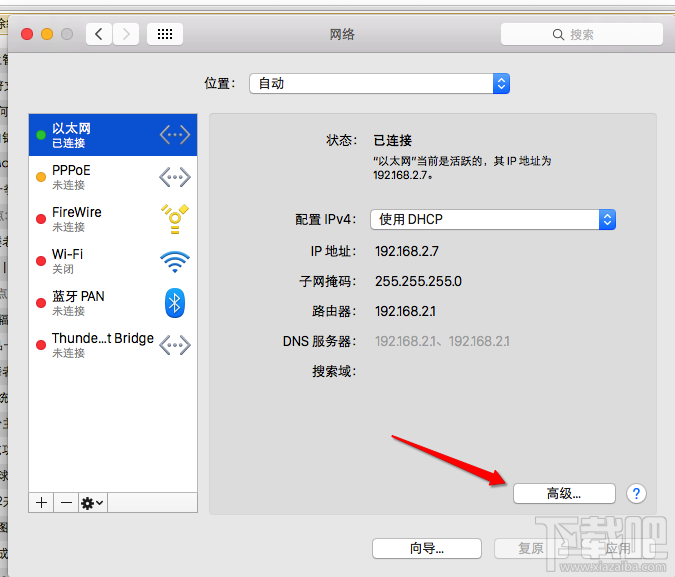This screenshot has width=675, height=577.
Task: Click red status dot of Wi-Fi
Action: (x=41, y=261)
